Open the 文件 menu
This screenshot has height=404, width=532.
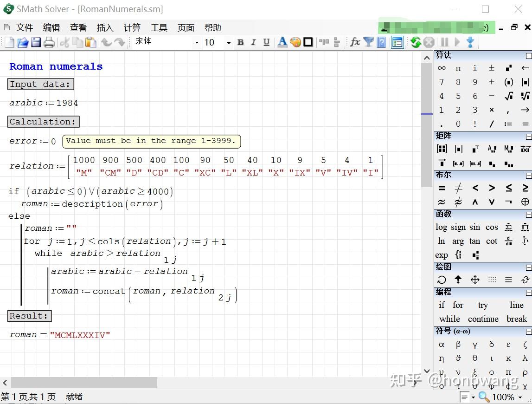pos(25,27)
